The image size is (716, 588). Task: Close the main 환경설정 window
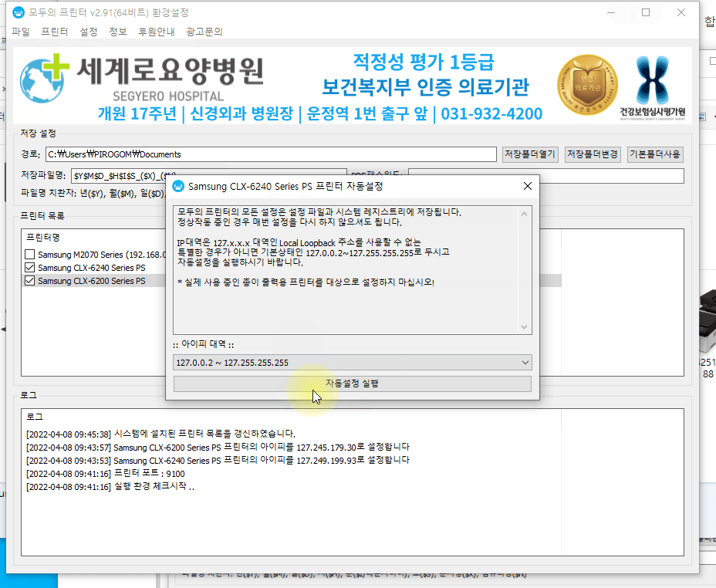point(681,12)
